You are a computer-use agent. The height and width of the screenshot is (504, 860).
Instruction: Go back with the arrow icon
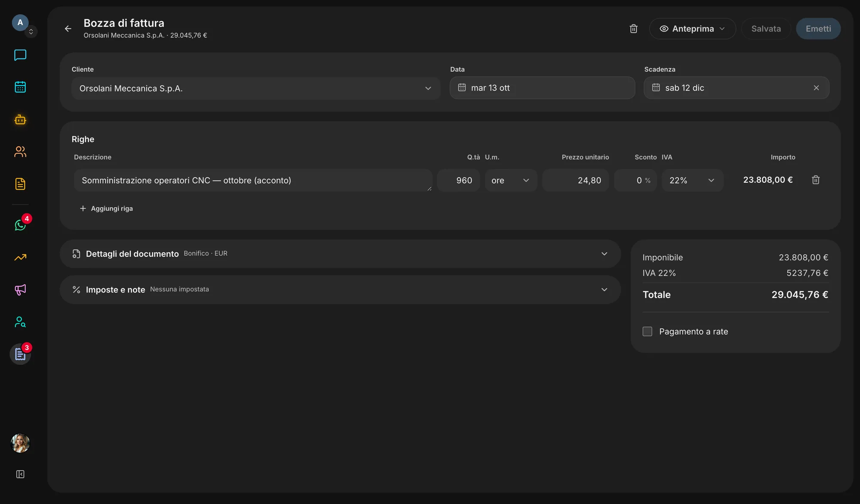coord(68,29)
